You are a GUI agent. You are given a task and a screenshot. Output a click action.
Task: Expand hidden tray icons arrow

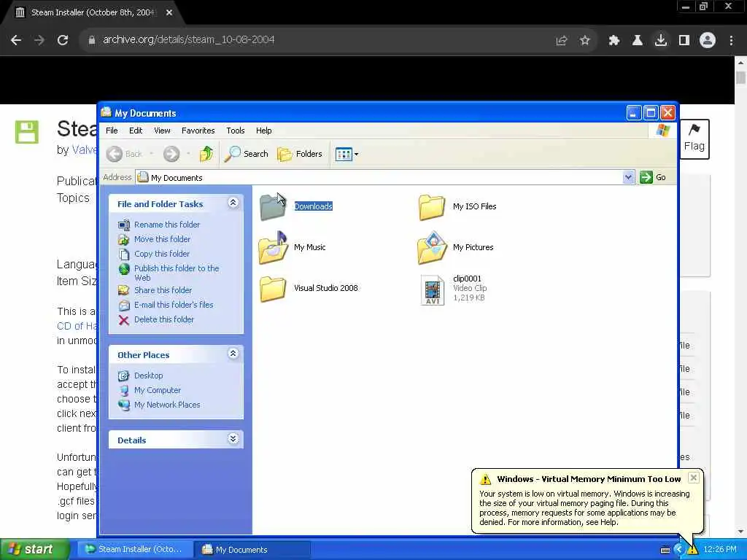coord(678,550)
